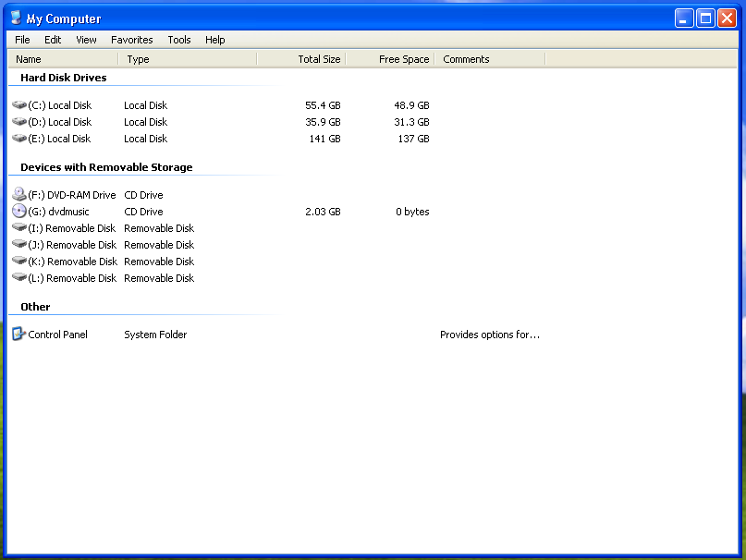Click the Control Panel icon
The height and width of the screenshot is (560, 746).
pyautogui.click(x=18, y=334)
